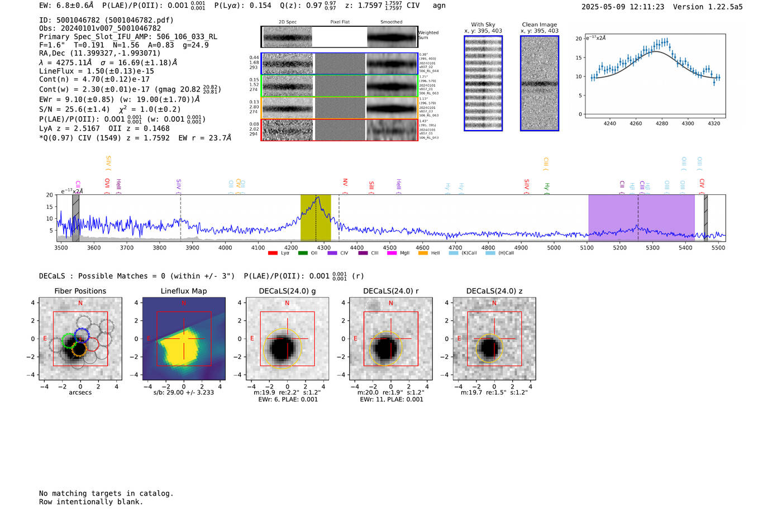The height and width of the screenshot is (532, 782).
Task: Open the Fiber Positions image
Action: click(x=80, y=339)
